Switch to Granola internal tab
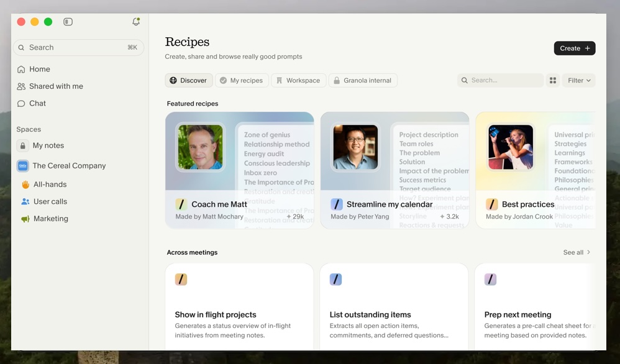The width and height of the screenshot is (620, 364). pyautogui.click(x=363, y=80)
